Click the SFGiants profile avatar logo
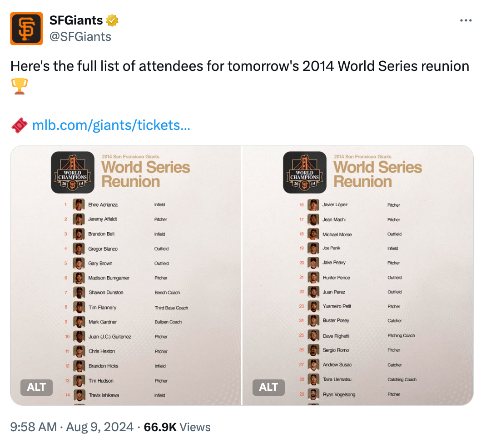Viewport: 486px width, 448px height. [x=26, y=28]
